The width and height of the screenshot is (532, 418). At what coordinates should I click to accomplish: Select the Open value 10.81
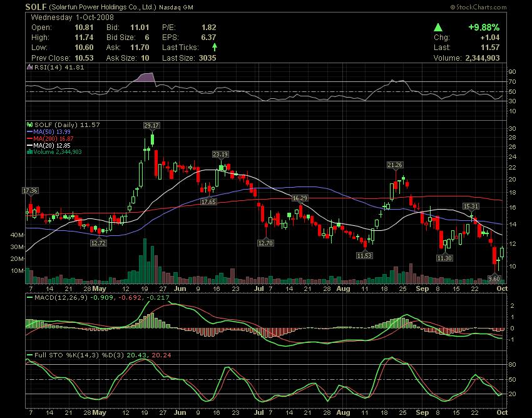coord(84,28)
